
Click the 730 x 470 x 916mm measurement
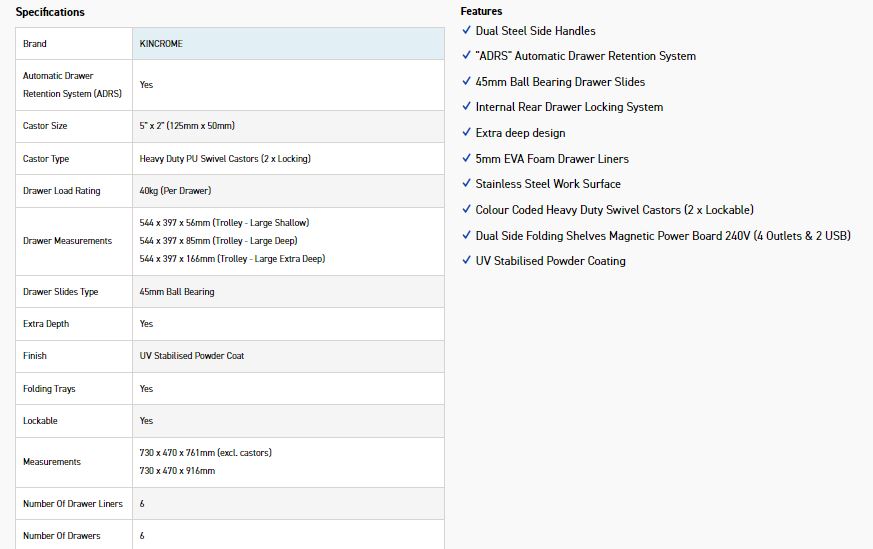click(177, 471)
